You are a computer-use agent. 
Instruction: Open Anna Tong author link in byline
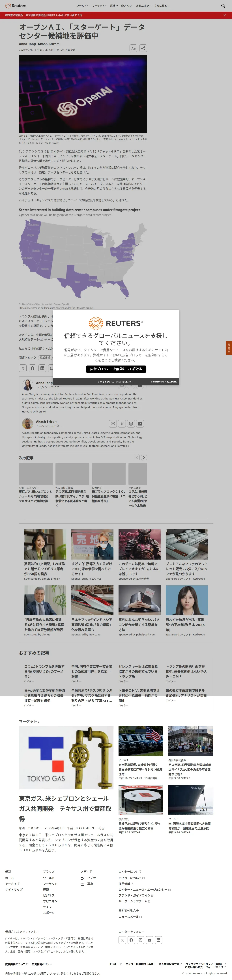coord(27,44)
